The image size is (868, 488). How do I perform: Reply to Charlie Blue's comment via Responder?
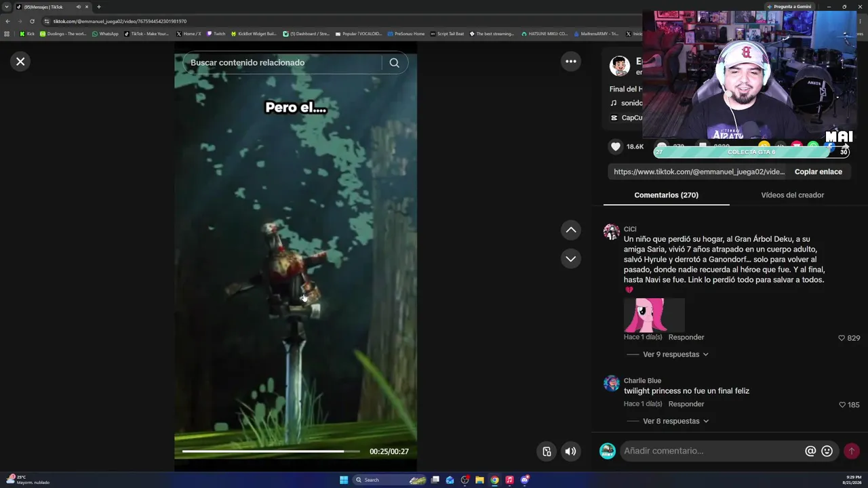[686, 404]
